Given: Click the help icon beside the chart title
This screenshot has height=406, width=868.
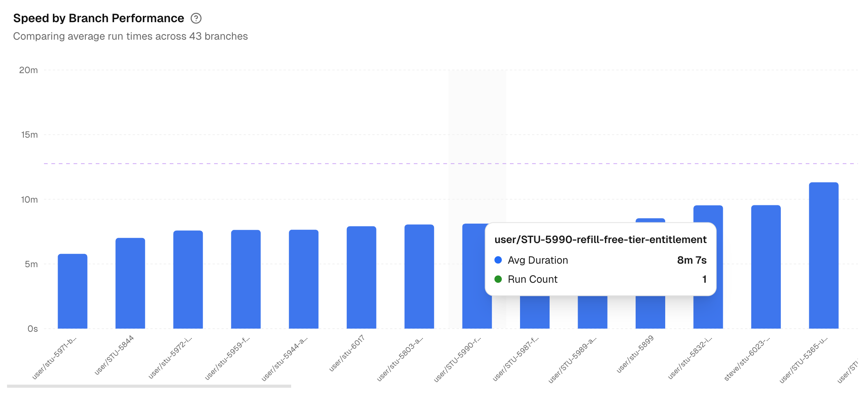Looking at the screenshot, I should pos(196,18).
